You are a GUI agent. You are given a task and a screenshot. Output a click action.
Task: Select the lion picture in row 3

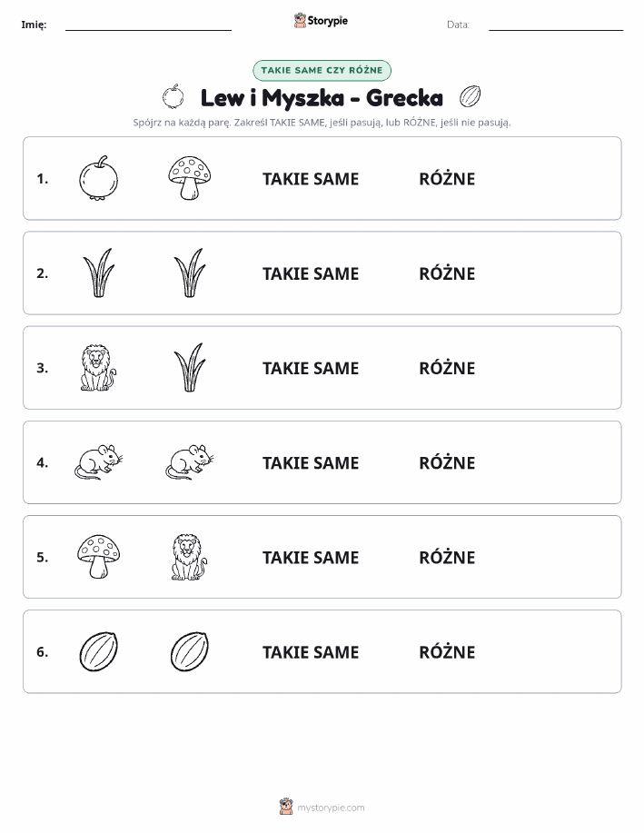tap(98, 368)
